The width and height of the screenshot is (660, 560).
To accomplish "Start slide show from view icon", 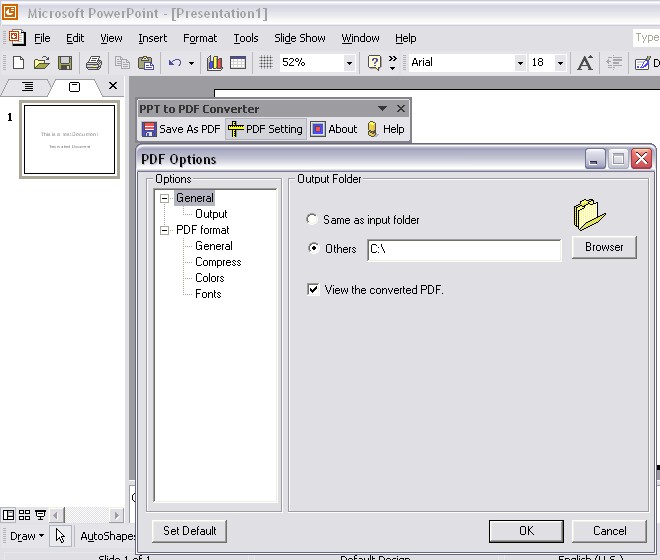I will pos(40,515).
